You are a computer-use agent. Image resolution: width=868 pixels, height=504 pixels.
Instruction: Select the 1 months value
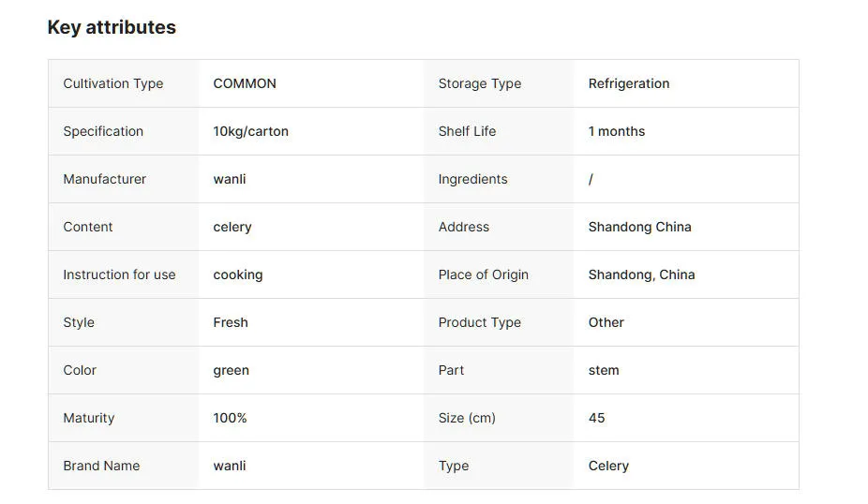(616, 131)
